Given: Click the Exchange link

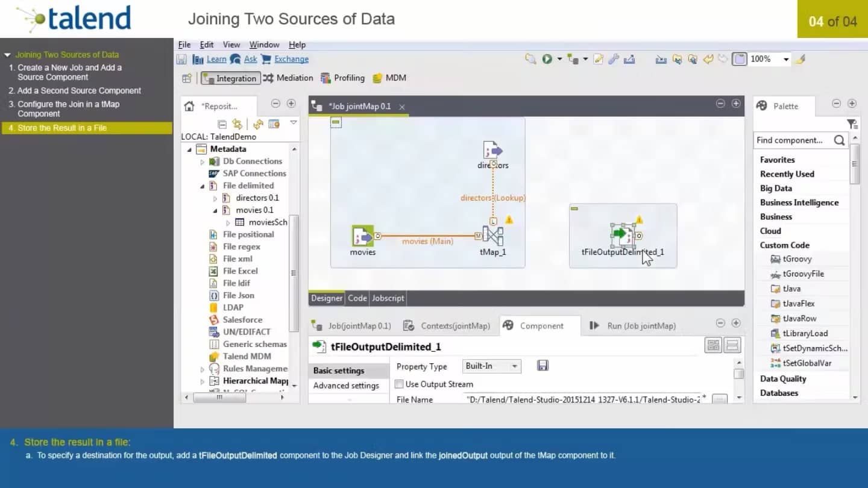Looking at the screenshot, I should 291,59.
